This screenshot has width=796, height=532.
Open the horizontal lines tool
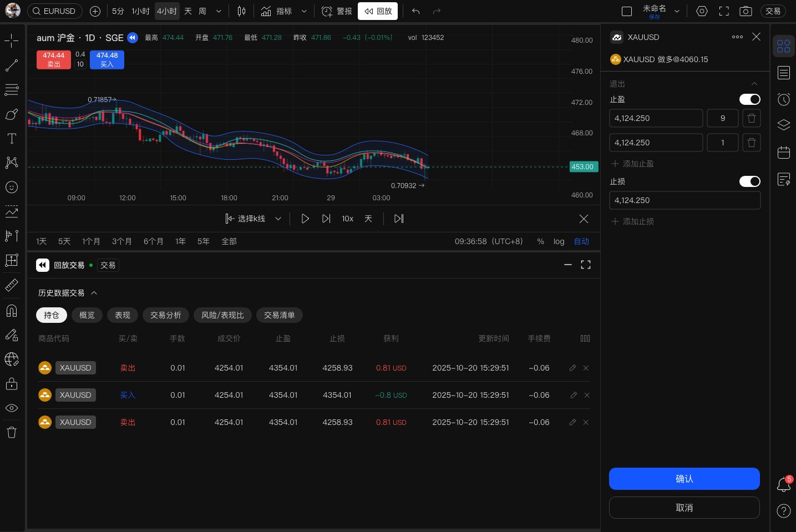click(x=12, y=89)
